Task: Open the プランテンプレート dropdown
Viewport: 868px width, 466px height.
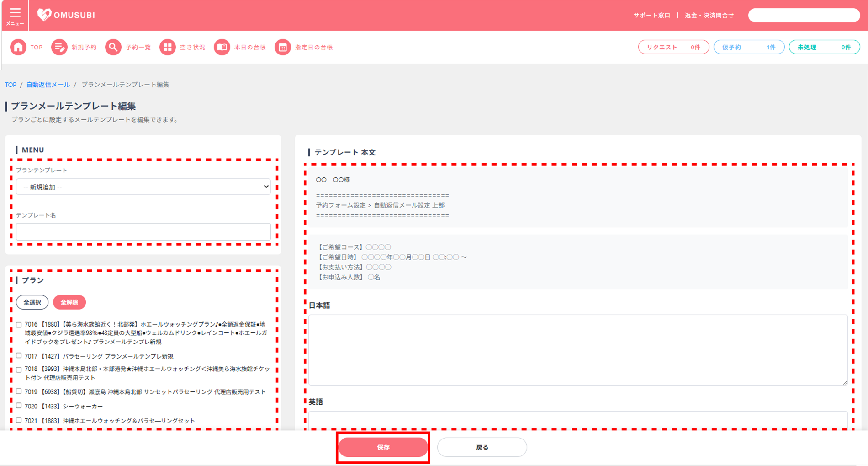Action: click(x=143, y=187)
